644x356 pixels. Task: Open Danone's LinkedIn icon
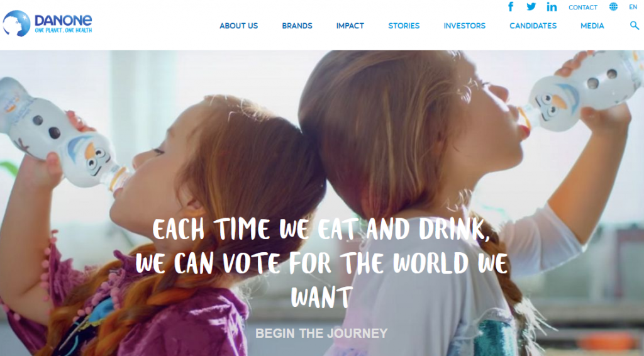coord(552,6)
